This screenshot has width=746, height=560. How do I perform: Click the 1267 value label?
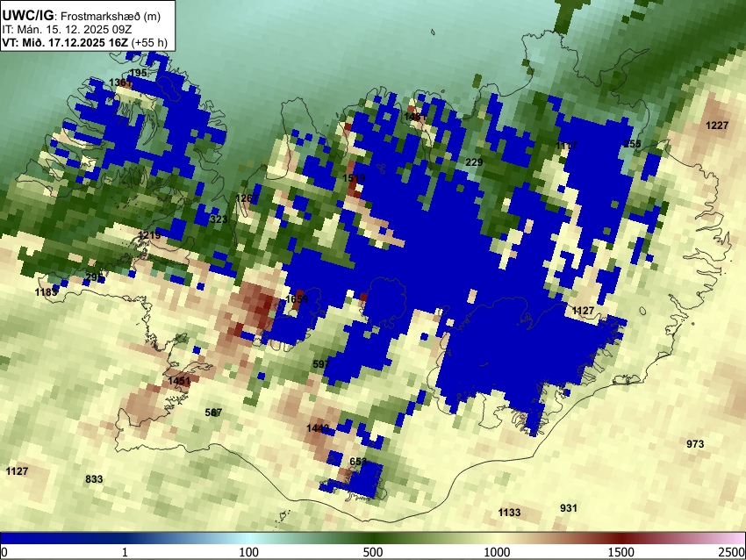point(247,198)
